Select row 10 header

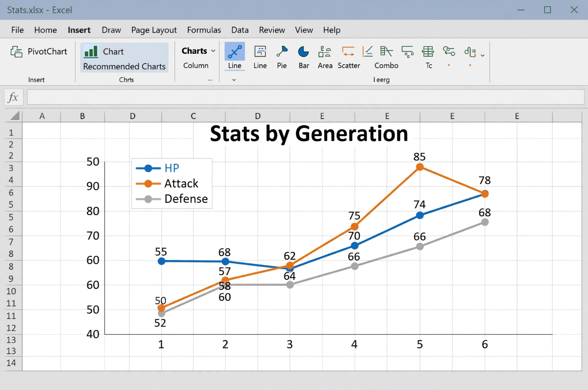tap(11, 291)
